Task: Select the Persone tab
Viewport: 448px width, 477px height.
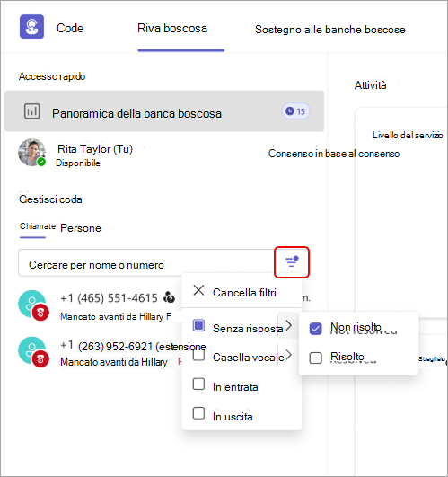Action: tap(81, 228)
